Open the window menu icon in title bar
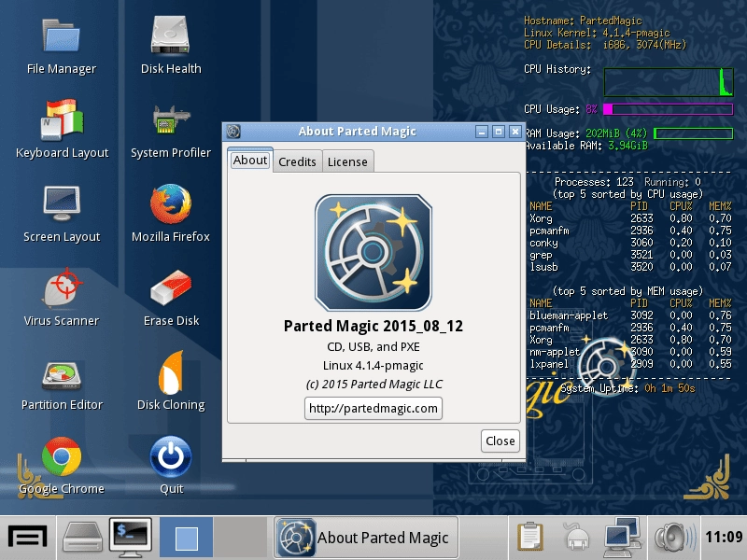Image resolution: width=747 pixels, height=560 pixels. 233,132
